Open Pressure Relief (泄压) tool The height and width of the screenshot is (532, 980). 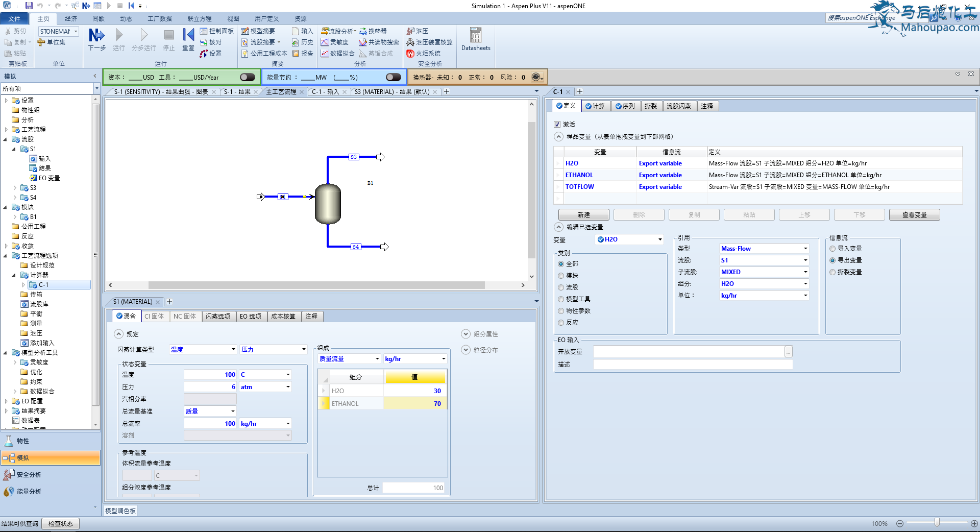[418, 31]
